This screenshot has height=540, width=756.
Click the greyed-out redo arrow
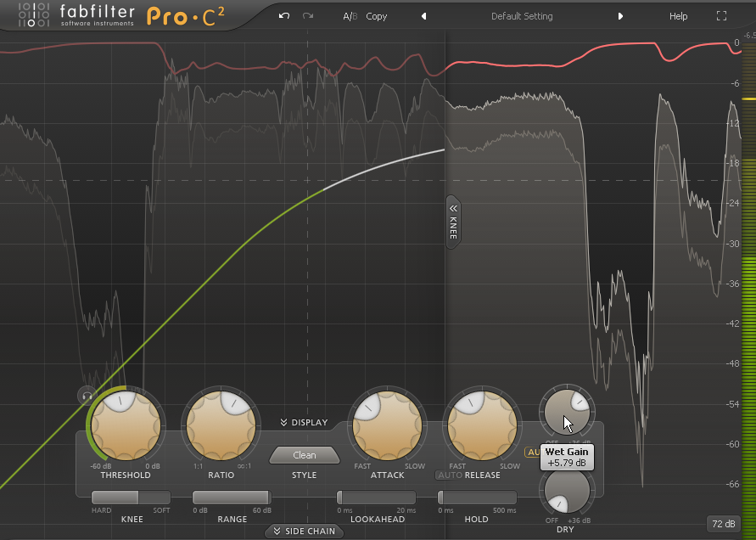point(308,16)
